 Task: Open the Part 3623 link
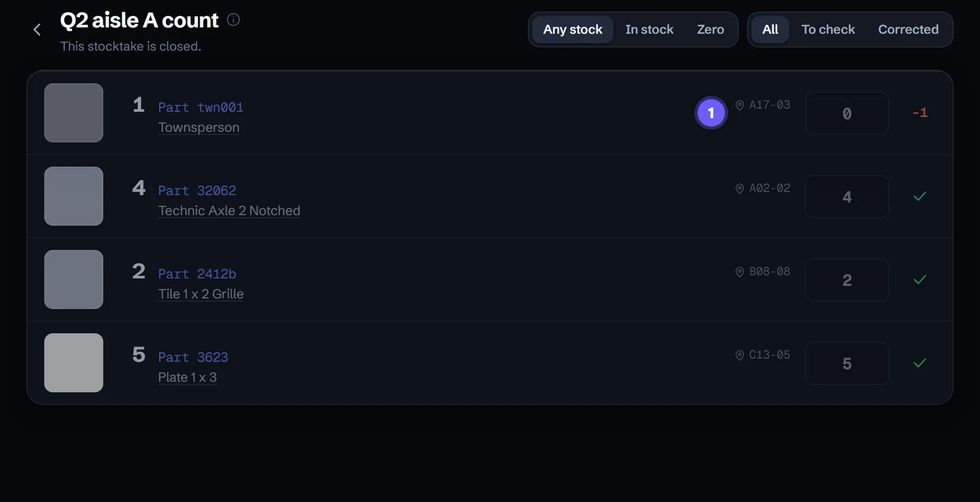pos(193,358)
